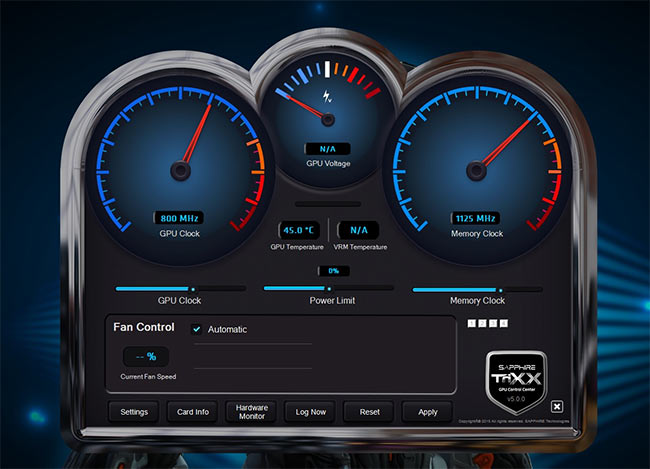Toggle the Automatic fan control checkbox
The height and width of the screenshot is (469, 650).
coord(197,329)
